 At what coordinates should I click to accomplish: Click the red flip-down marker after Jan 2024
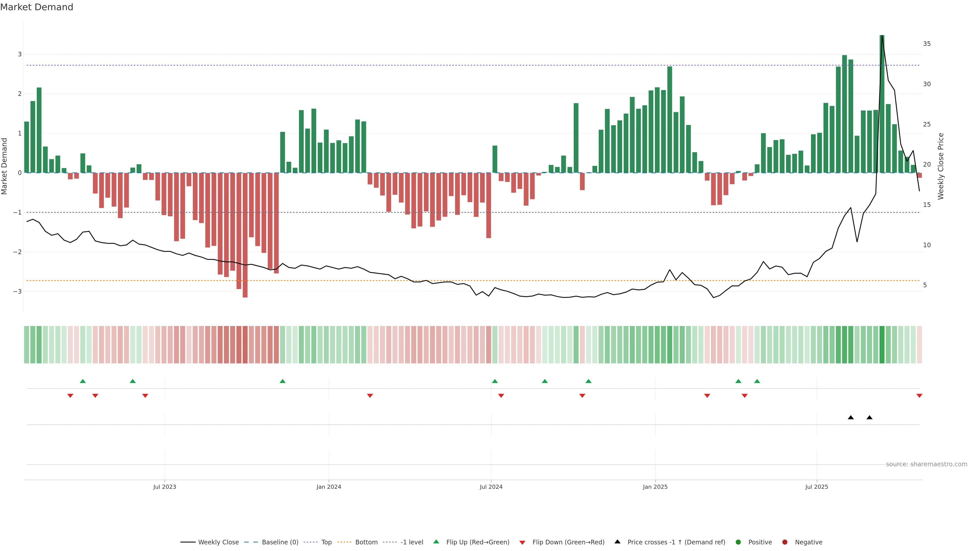coord(370,396)
